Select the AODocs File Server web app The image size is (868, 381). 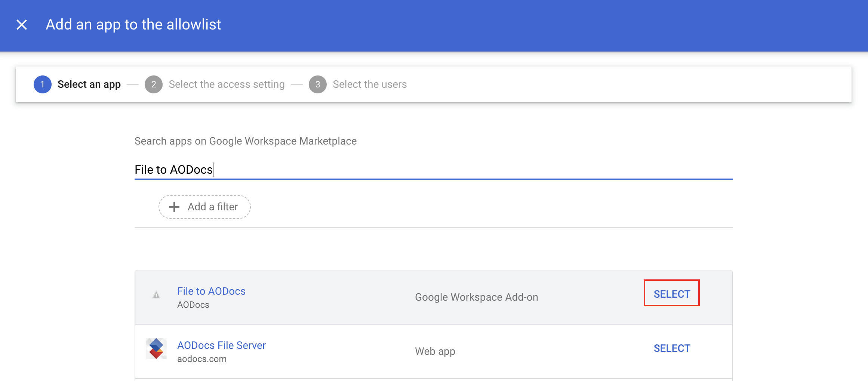pos(672,348)
